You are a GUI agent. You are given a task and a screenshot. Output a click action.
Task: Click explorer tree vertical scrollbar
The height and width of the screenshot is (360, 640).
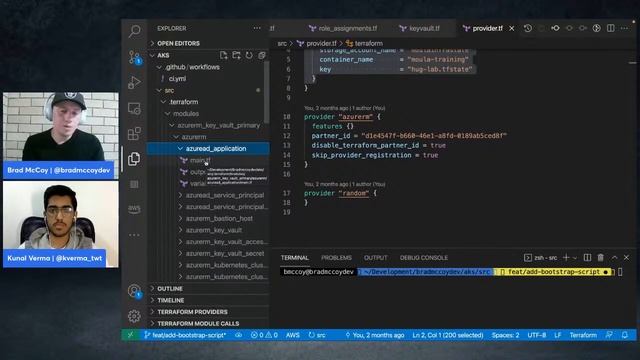267,92
